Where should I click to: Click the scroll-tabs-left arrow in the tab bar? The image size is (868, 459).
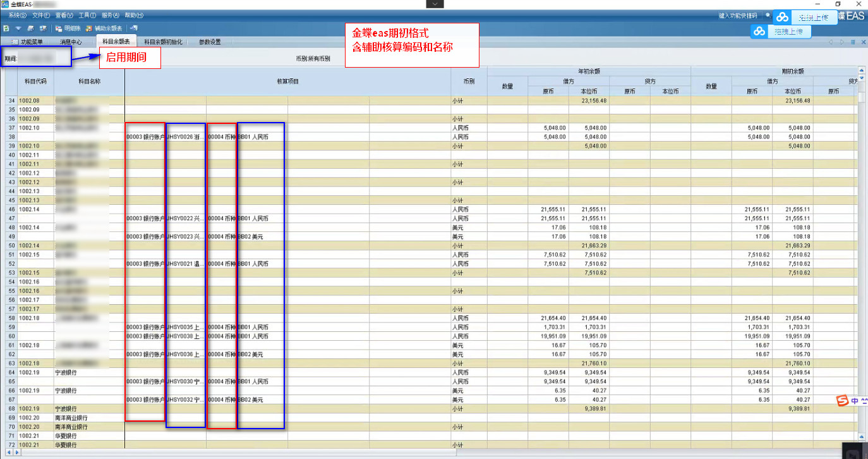coord(831,42)
